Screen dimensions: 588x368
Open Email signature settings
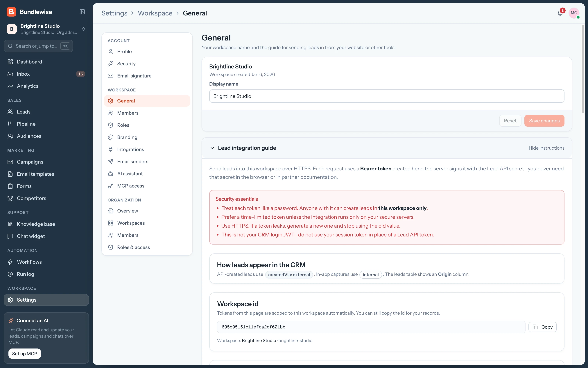(x=147, y=76)
